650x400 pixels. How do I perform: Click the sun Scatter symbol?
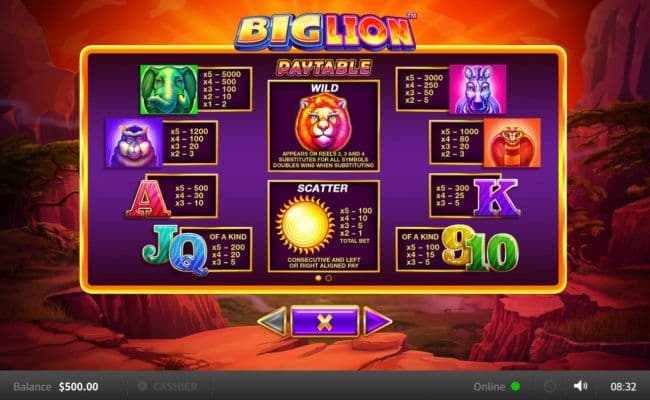[x=306, y=225]
